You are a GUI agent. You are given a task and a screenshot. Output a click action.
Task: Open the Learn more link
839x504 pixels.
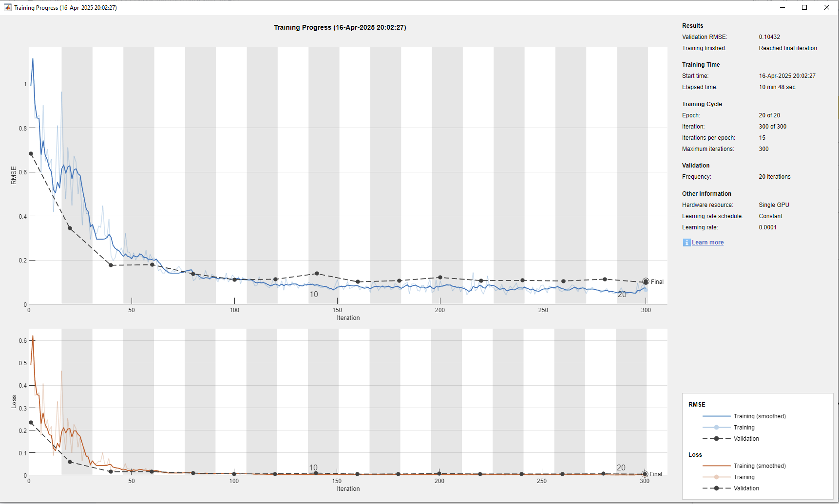tap(707, 243)
